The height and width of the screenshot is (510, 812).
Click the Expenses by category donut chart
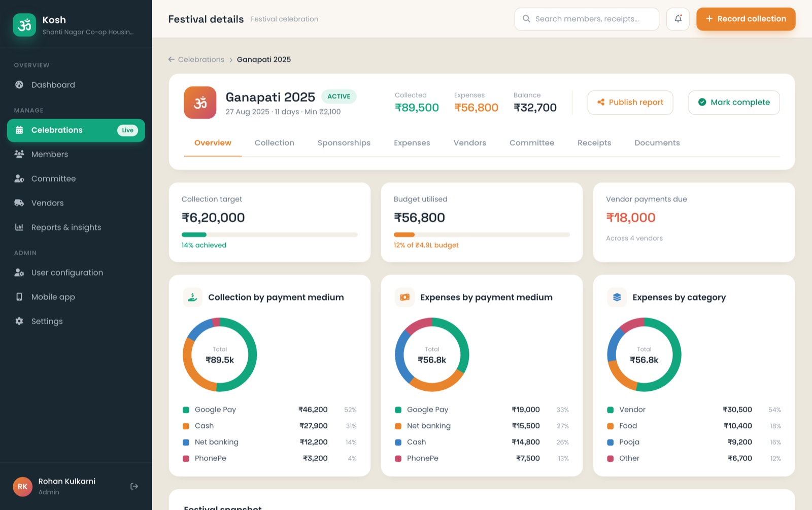point(644,355)
